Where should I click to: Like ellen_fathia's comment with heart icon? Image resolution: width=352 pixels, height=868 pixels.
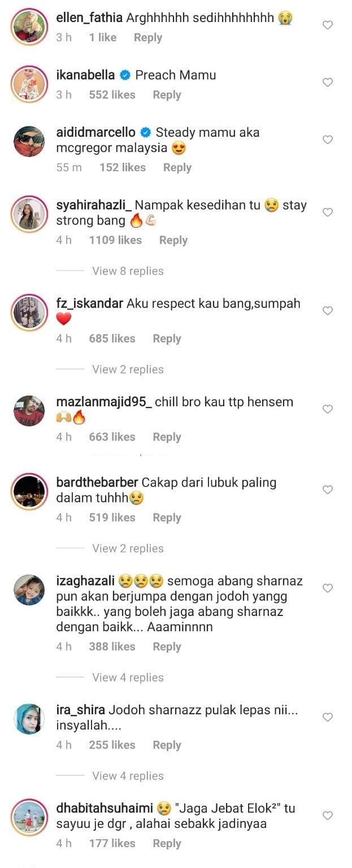327,25
